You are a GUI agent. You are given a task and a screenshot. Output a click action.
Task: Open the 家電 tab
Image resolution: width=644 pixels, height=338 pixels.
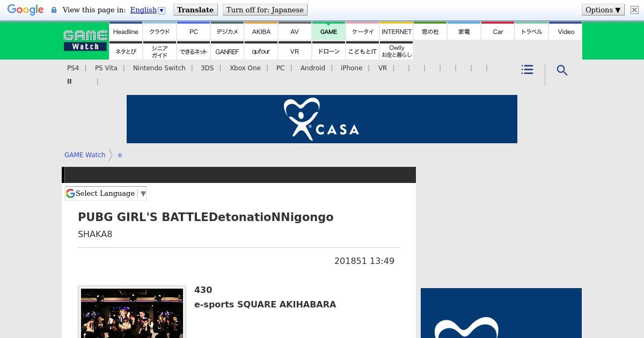[464, 32]
